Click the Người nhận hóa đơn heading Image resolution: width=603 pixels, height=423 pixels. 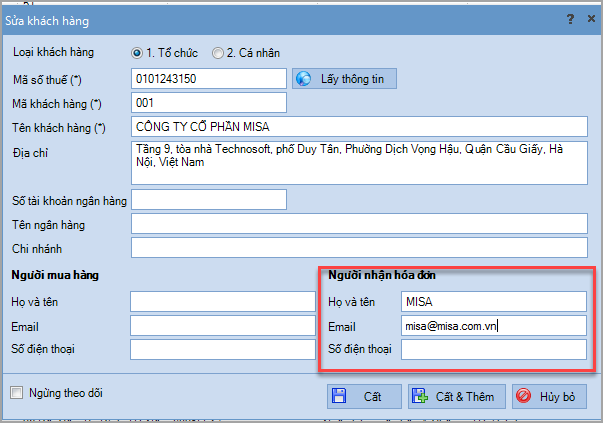(x=382, y=275)
